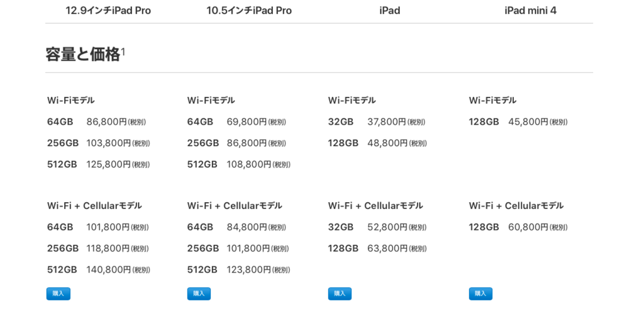644x335 pixels.
Task: Click the 125,800円 price for 512GB
Action: tap(108, 164)
